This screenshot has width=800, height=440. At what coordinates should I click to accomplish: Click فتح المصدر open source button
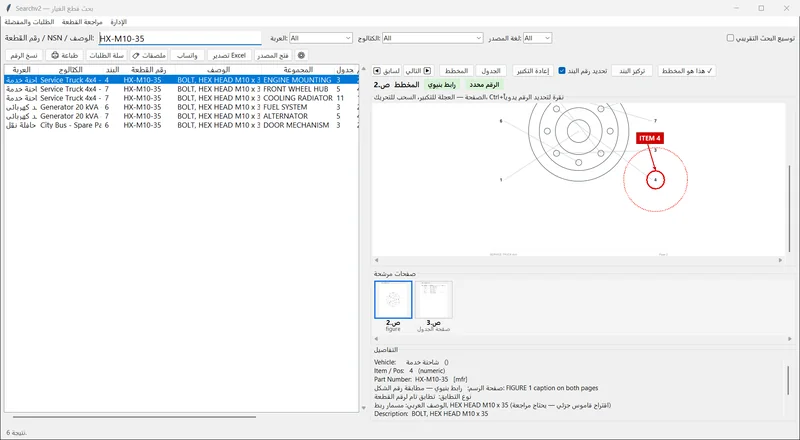tap(273, 55)
